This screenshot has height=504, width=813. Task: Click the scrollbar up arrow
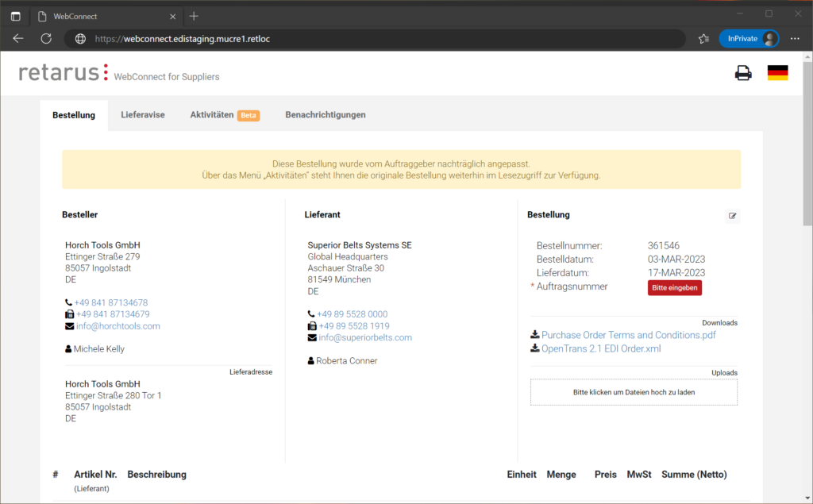click(x=807, y=56)
